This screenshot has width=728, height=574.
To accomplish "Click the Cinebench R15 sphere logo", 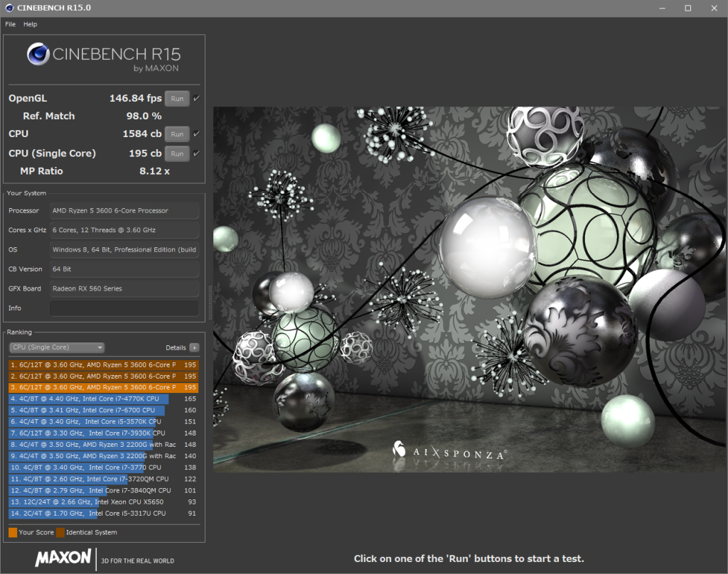I will point(38,54).
